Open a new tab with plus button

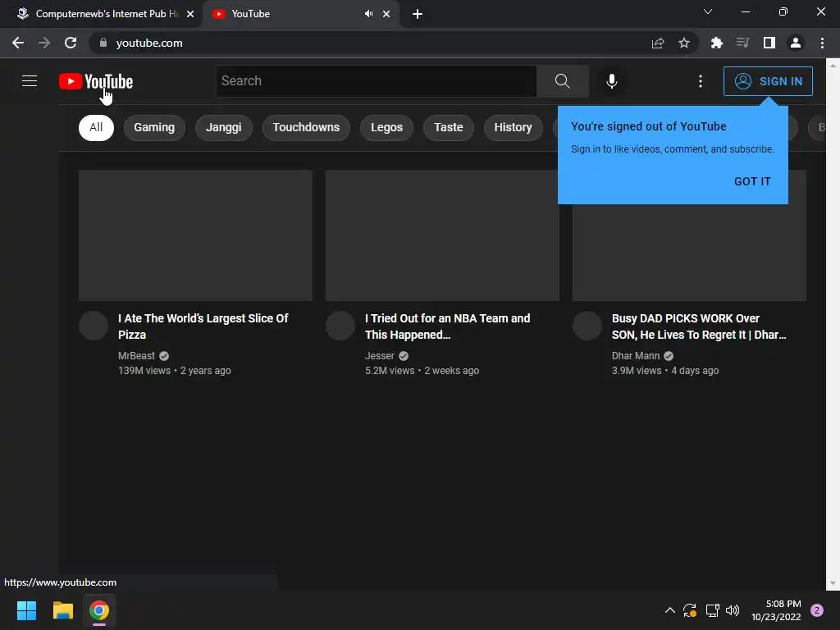point(418,14)
